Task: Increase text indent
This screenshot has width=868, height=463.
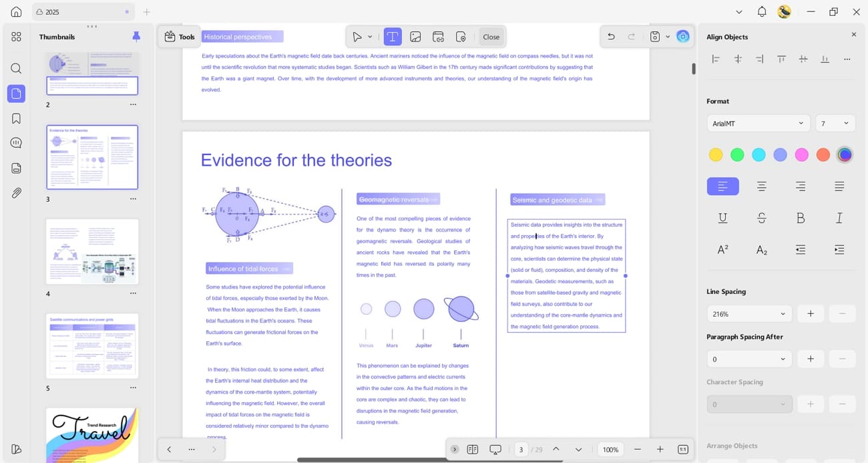Action: coord(839,249)
